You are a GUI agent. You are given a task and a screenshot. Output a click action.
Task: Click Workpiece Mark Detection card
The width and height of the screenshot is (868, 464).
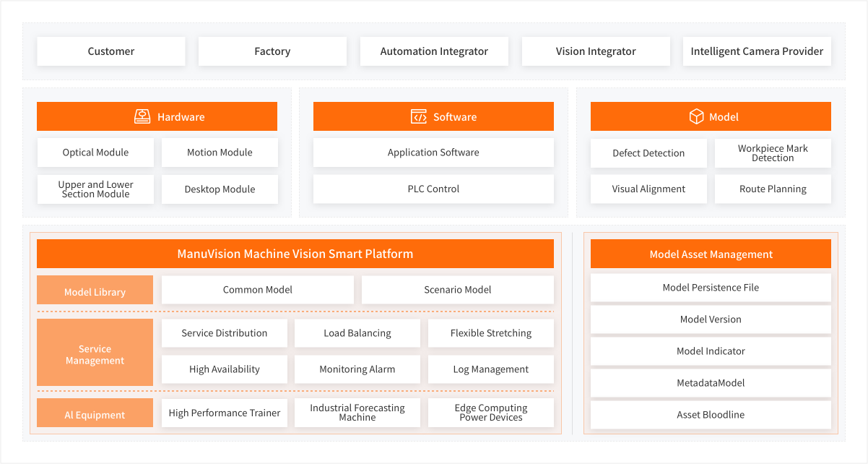click(773, 153)
